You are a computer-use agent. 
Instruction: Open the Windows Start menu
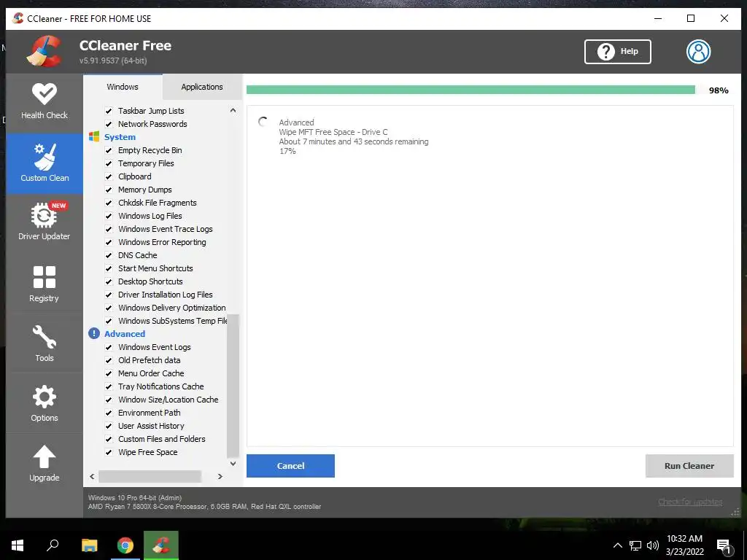coord(18,545)
